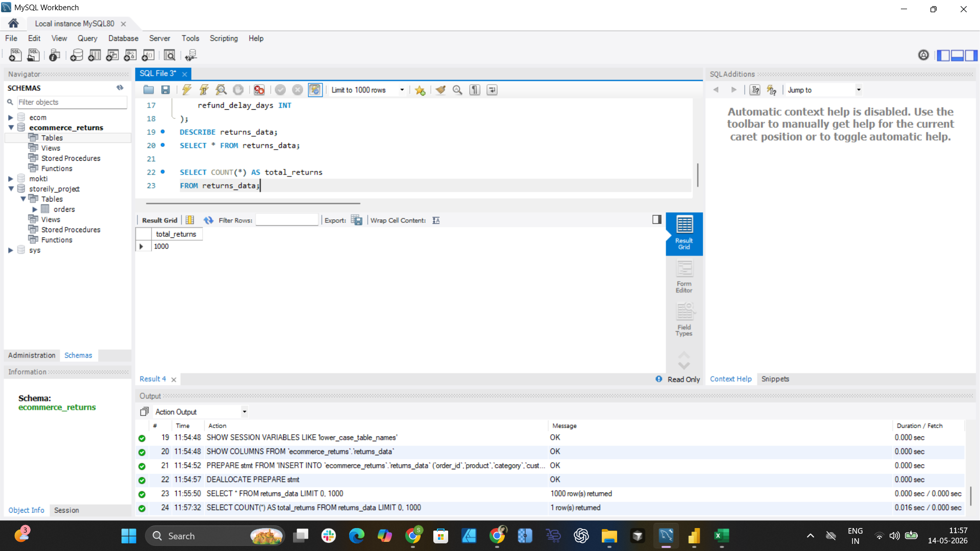Click the Reconnect to DBMS toolbar icon
980x551 pixels.
tap(191, 55)
